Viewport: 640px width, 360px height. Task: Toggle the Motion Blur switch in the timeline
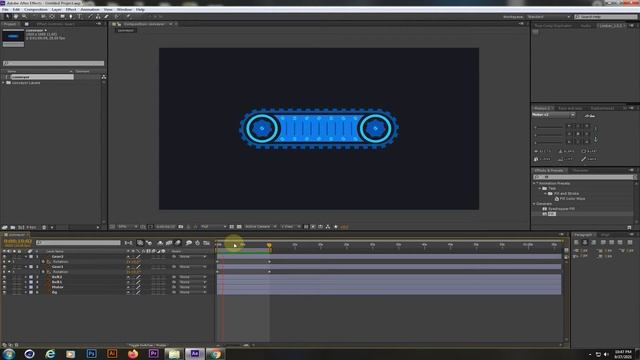coord(178,243)
